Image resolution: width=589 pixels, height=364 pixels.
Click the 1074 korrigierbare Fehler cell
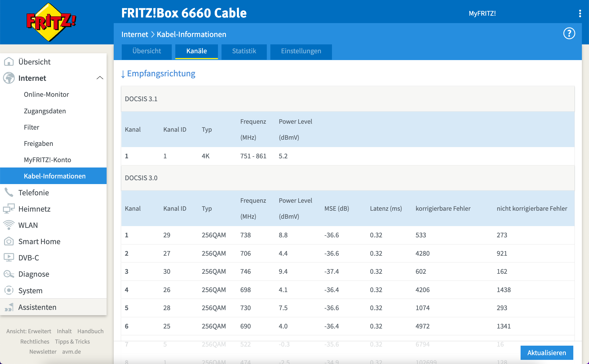(x=423, y=308)
